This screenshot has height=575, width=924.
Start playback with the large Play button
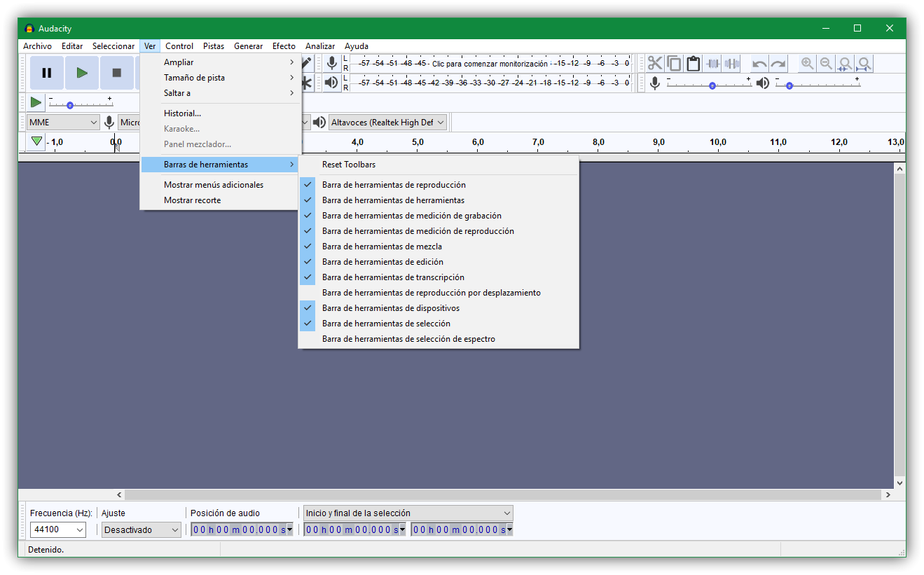point(82,73)
